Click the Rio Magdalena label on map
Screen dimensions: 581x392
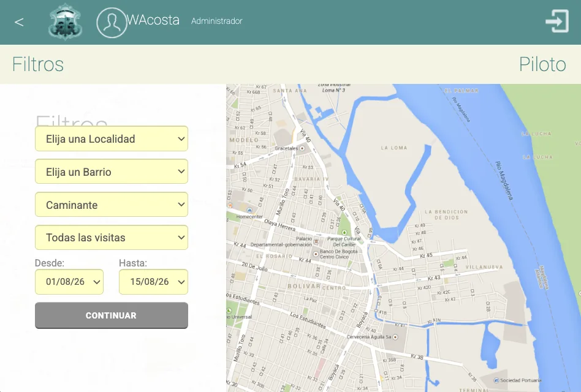click(504, 181)
